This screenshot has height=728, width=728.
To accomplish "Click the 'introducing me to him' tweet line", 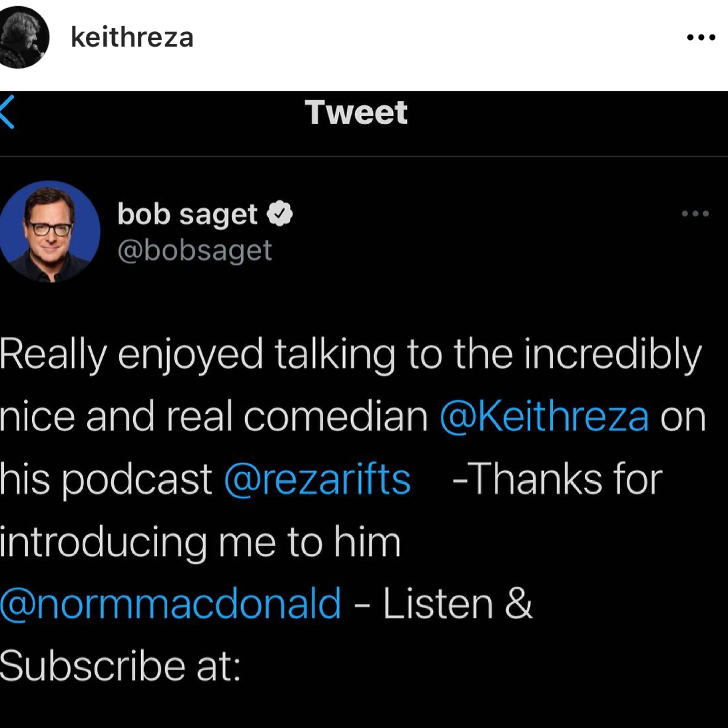I will tap(200, 542).
